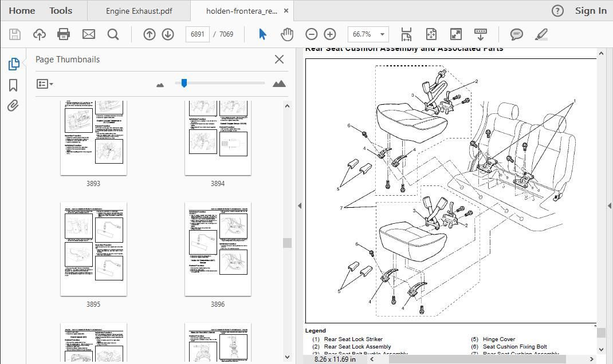
Task: Select the highlighter pen tool
Action: [x=541, y=34]
